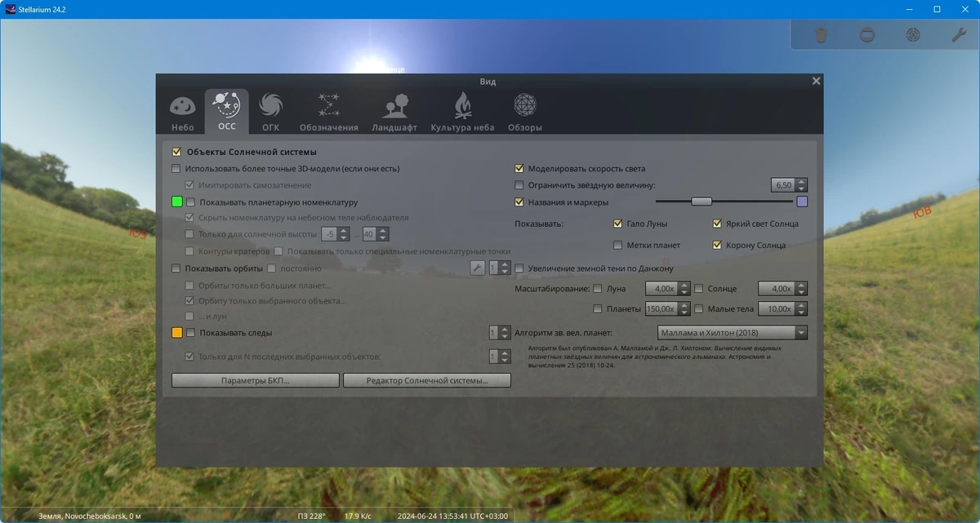
Task: Click the wrench icon in top-right toolbar
Action: pos(958,35)
